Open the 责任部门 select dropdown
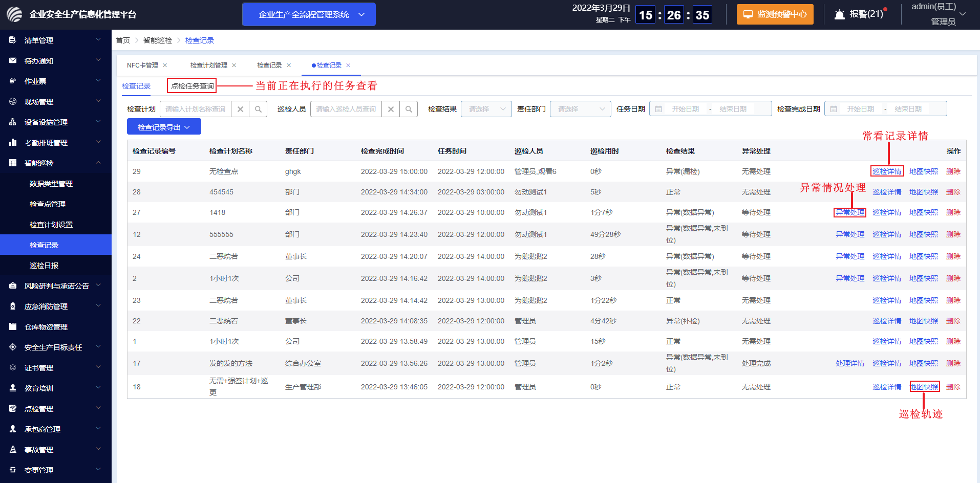 click(x=581, y=109)
